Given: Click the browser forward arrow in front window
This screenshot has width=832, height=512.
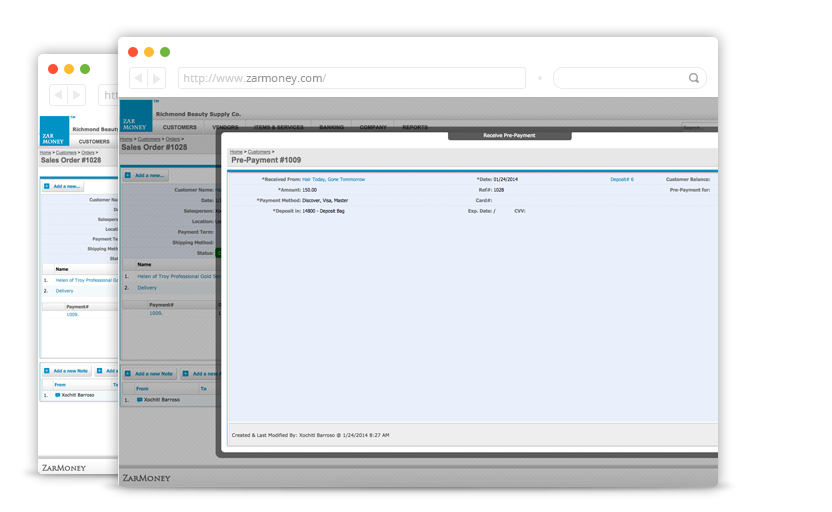Looking at the screenshot, I should coord(157,79).
